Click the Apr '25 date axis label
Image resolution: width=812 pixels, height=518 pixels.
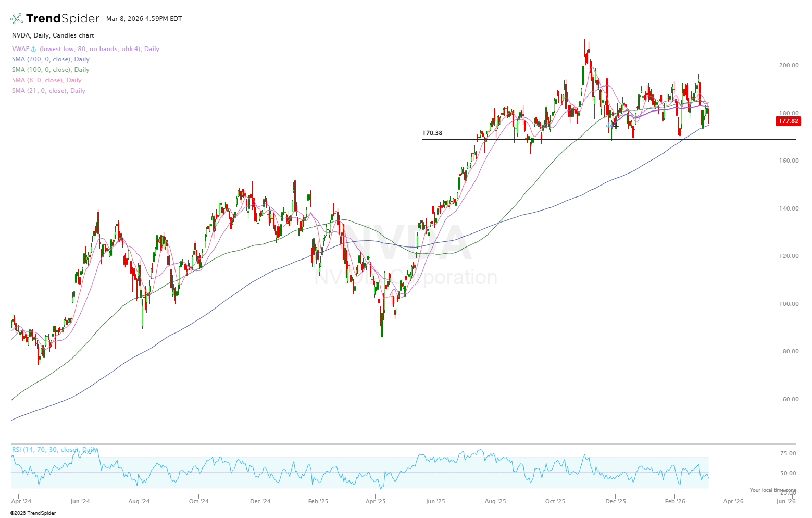tap(376, 501)
